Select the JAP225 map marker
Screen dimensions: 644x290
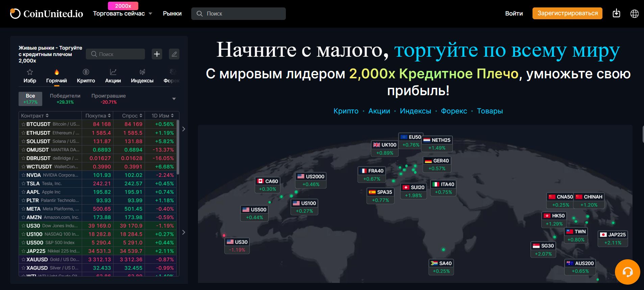[613, 238]
